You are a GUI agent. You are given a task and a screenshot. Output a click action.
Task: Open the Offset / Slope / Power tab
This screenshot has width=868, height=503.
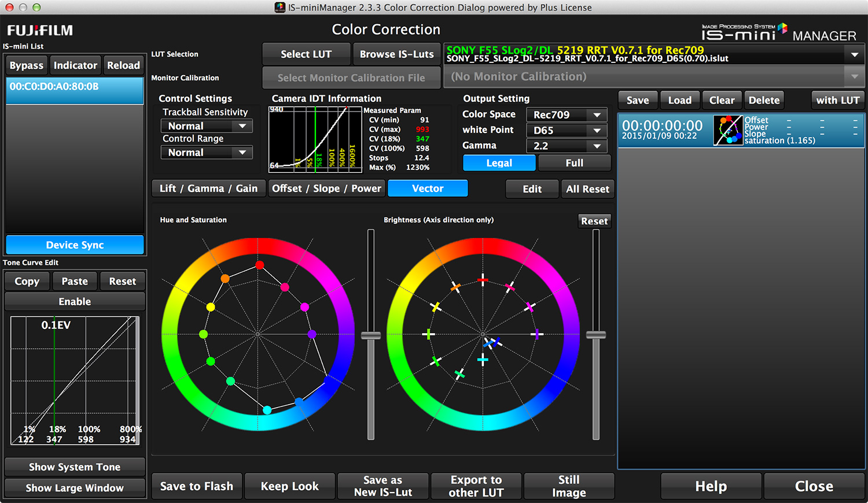coord(326,188)
